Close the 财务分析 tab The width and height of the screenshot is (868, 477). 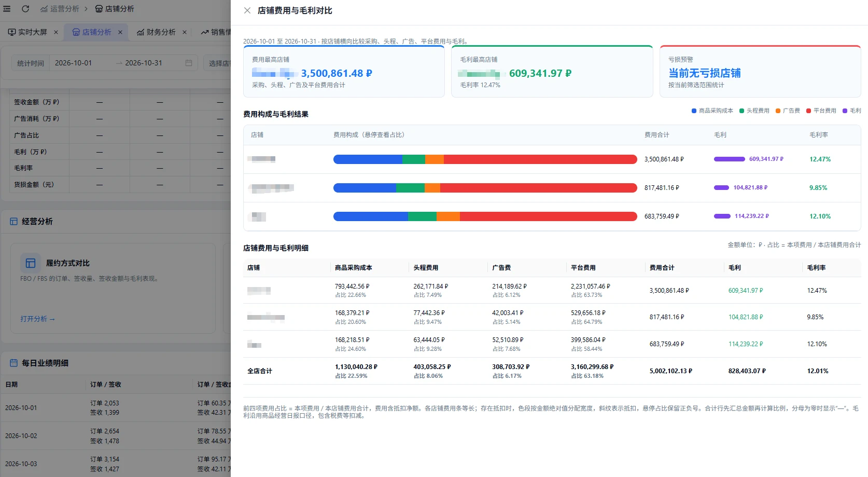tap(185, 32)
